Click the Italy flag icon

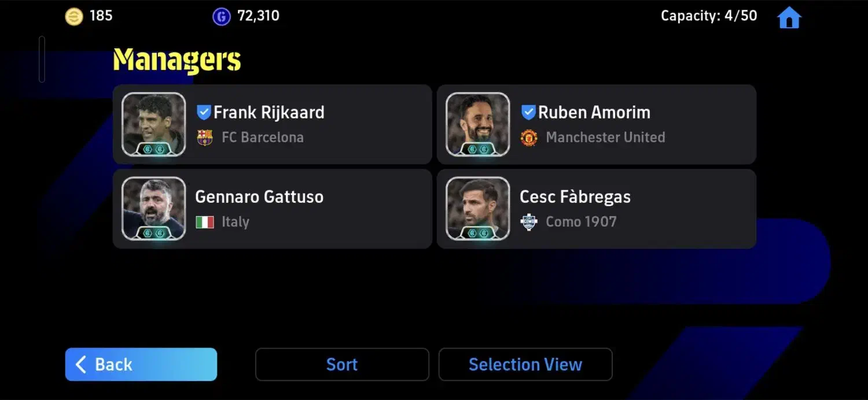[x=205, y=222]
